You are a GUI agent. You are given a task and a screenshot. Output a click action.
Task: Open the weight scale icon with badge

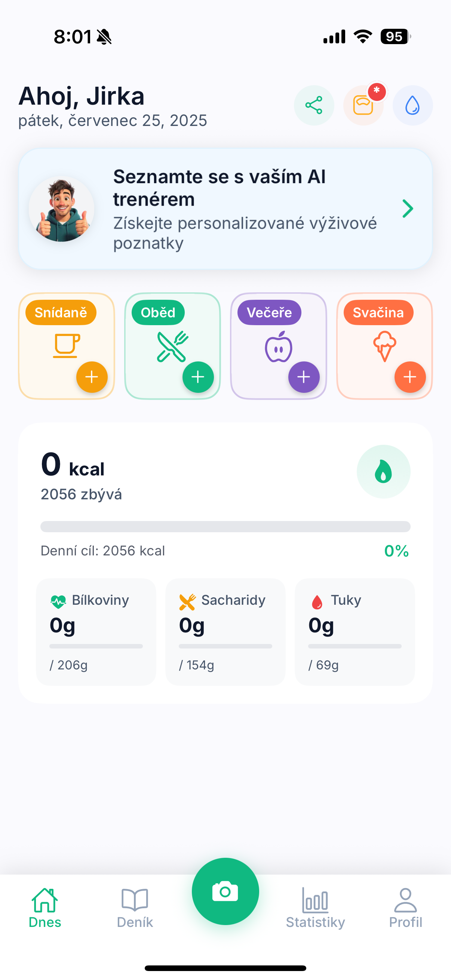click(363, 105)
